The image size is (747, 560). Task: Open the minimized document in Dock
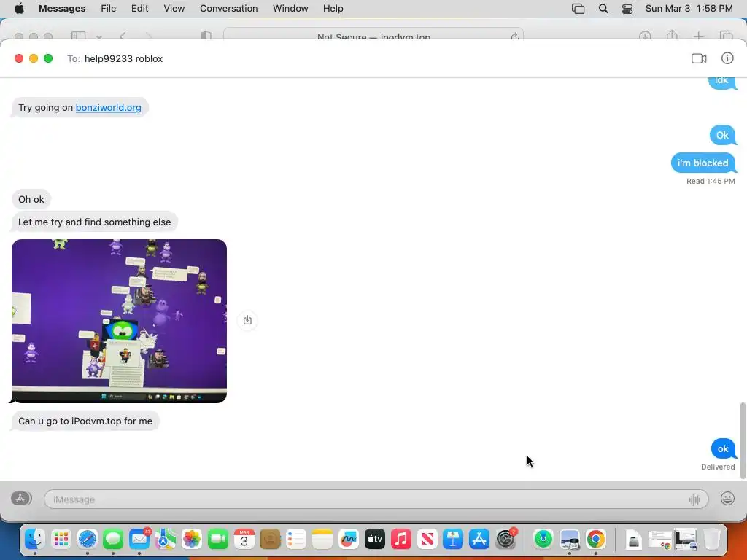(x=634, y=540)
